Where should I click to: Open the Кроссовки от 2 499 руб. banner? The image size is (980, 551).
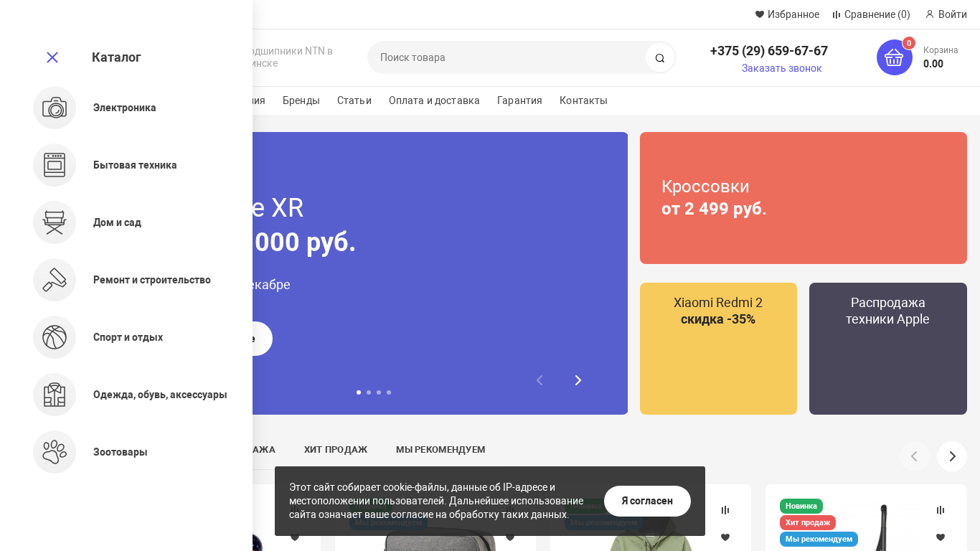pyautogui.click(x=804, y=198)
